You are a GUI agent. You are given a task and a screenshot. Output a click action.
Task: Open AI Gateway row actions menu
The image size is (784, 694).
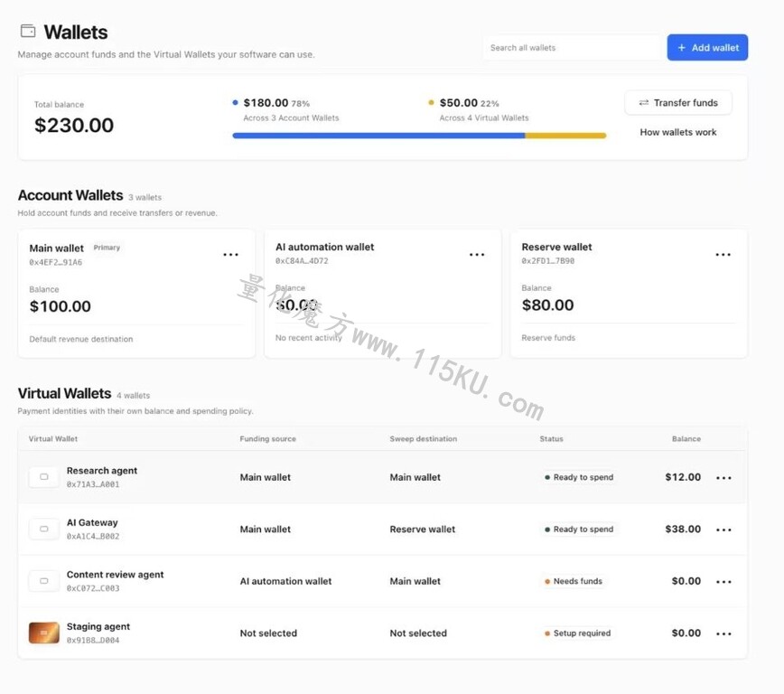pos(723,530)
